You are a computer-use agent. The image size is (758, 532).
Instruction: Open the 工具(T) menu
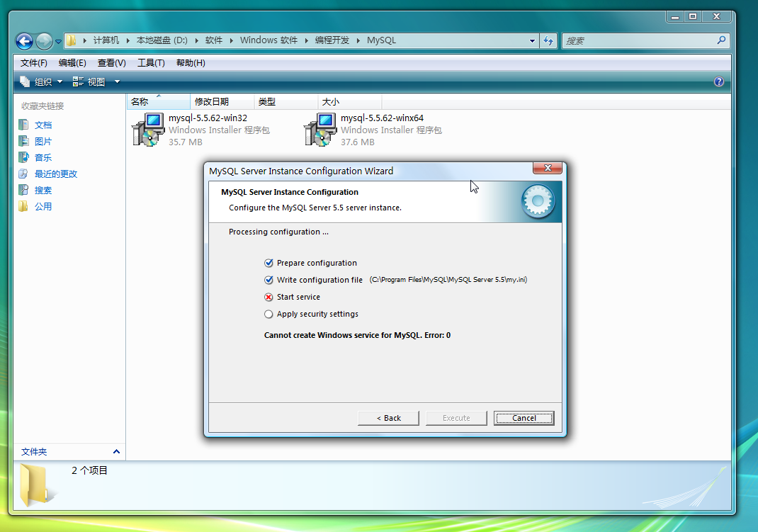point(150,63)
